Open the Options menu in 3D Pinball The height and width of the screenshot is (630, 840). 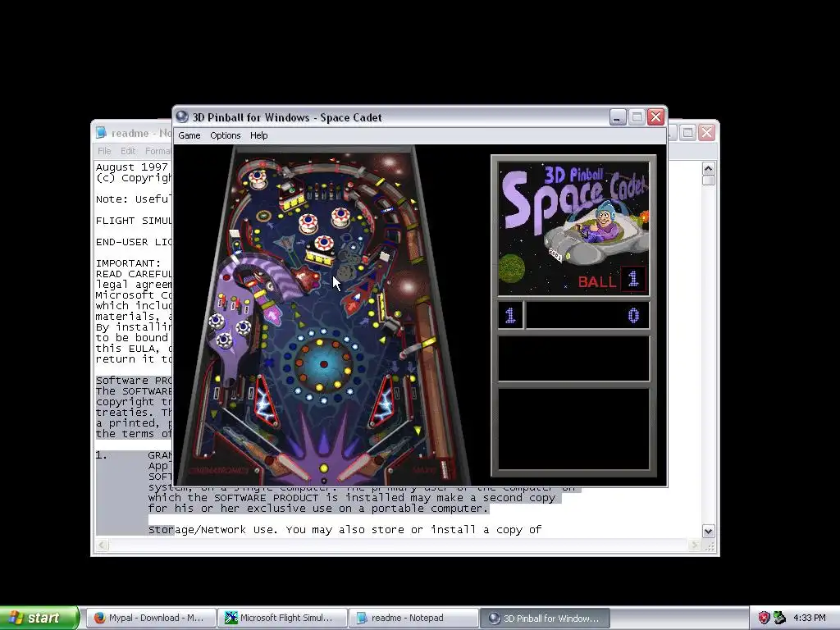pyautogui.click(x=225, y=135)
